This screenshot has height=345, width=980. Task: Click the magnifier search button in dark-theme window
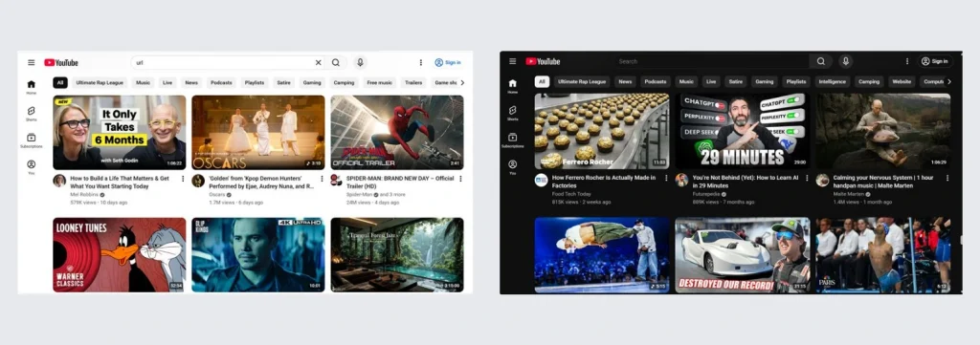(x=820, y=61)
